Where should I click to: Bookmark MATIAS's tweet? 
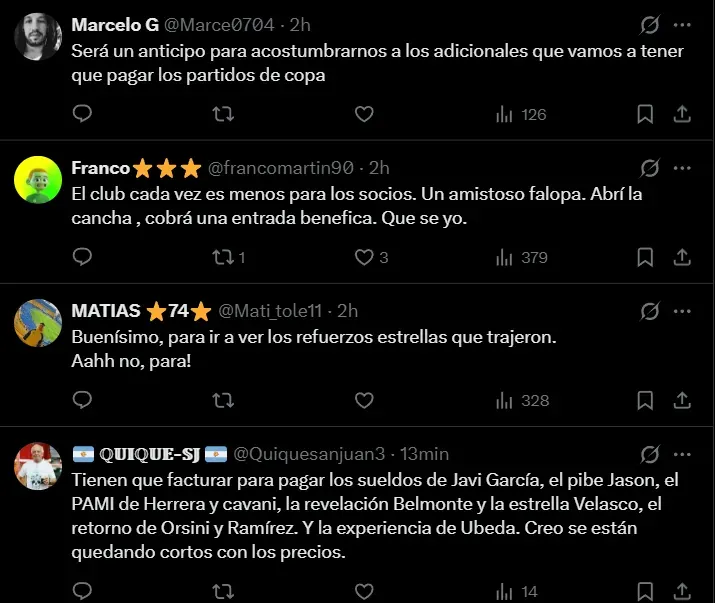[646, 400]
